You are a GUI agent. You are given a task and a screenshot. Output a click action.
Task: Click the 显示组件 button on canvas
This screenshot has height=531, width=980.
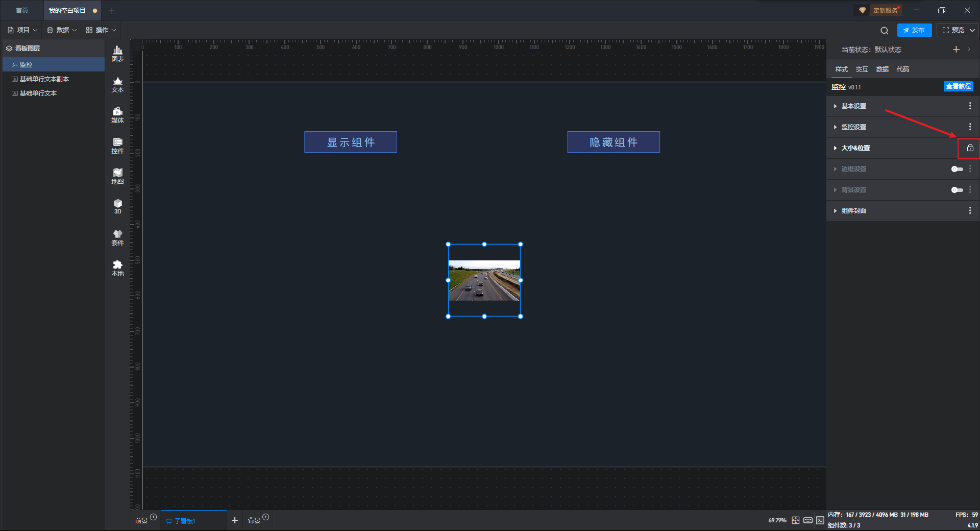[351, 142]
